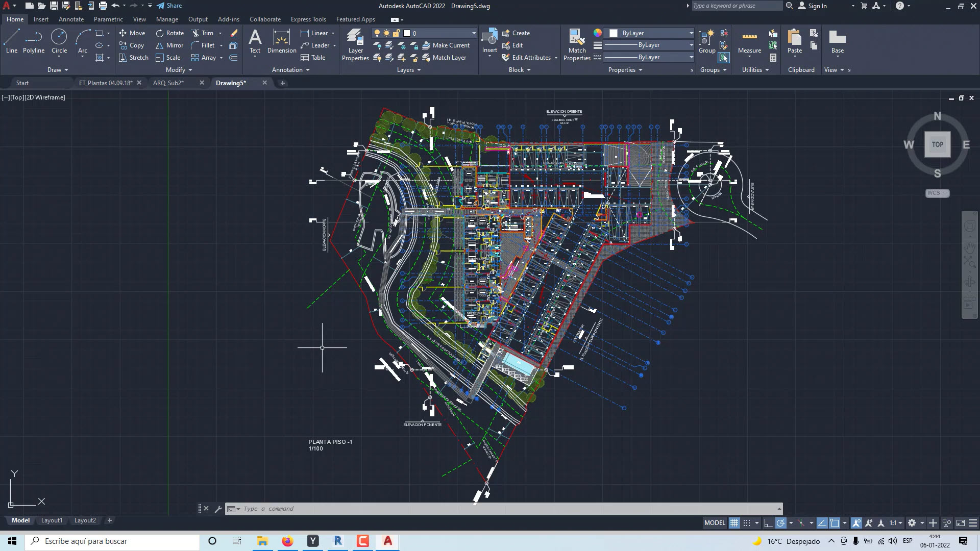This screenshot has width=980, height=551.
Task: Click the Sign In link
Action: click(817, 6)
